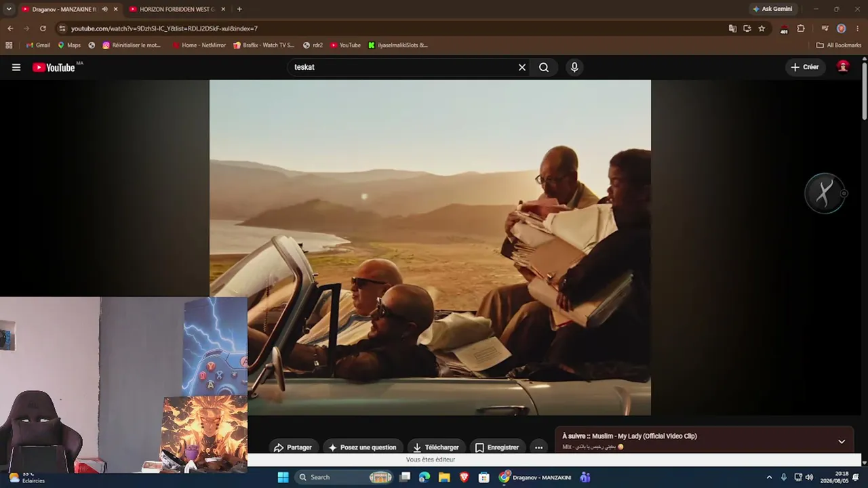Download video with Télécharger

(x=436, y=447)
